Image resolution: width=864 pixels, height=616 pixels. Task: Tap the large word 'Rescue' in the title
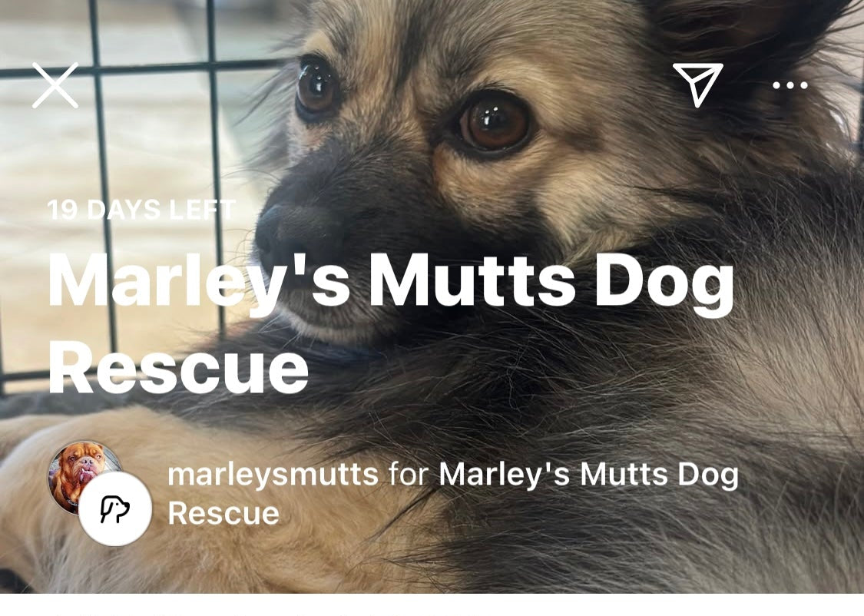click(x=178, y=367)
